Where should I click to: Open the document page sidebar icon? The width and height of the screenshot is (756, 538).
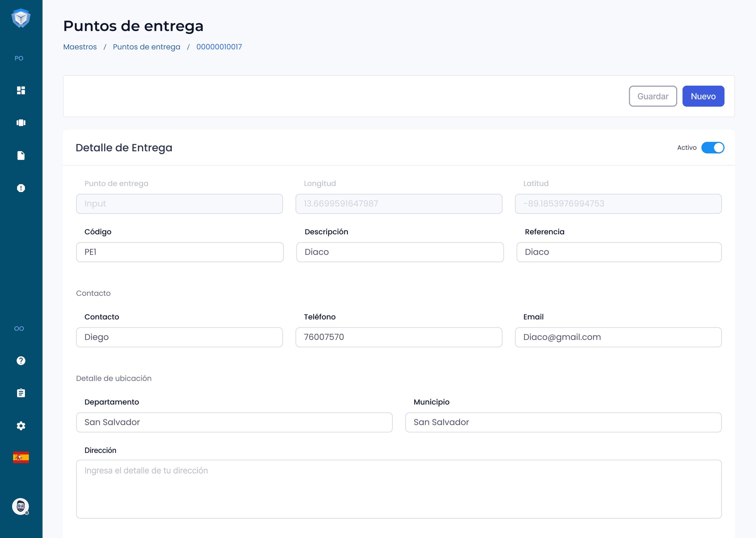[21, 155]
